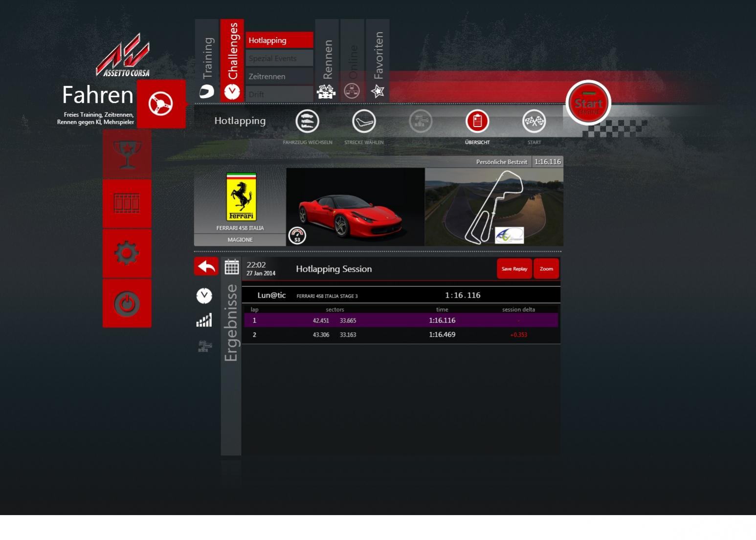The image size is (756, 540).
Task: Click the Ferrari 458 car image
Action: click(356, 207)
